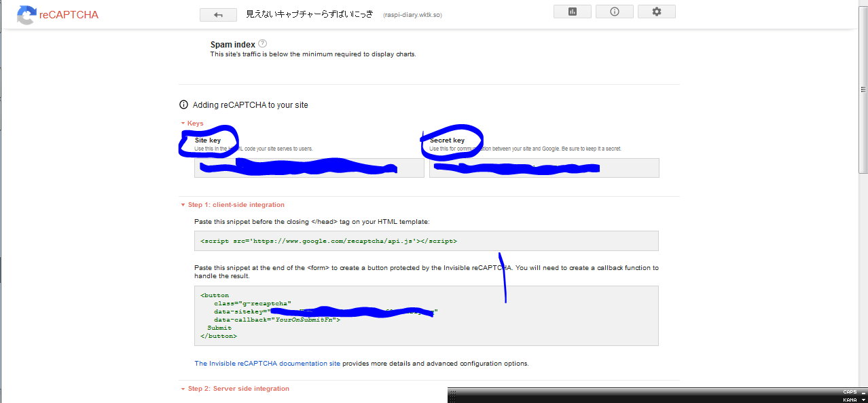Click the page's vertical scrollbar thumb
868x403 pixels.
click(863, 90)
